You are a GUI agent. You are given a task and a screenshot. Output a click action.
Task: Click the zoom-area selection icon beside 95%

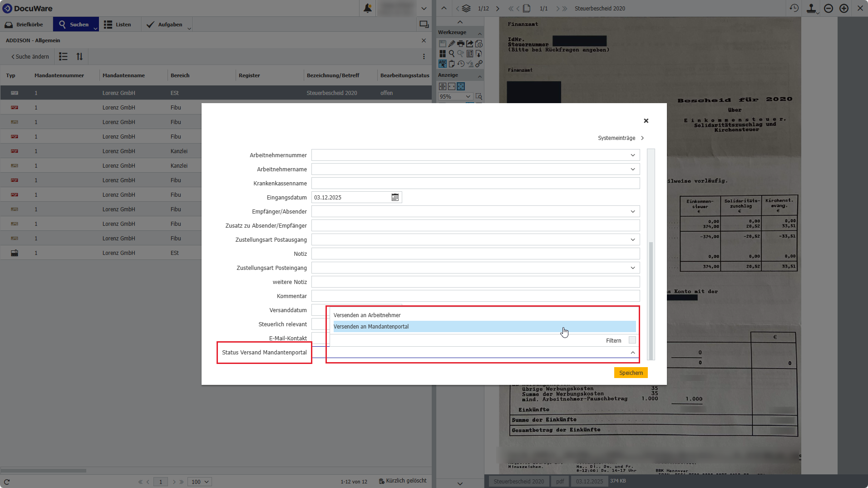[479, 96]
